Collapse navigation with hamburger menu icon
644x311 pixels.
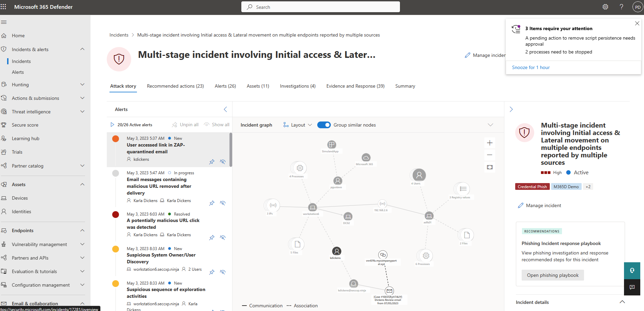click(x=4, y=22)
